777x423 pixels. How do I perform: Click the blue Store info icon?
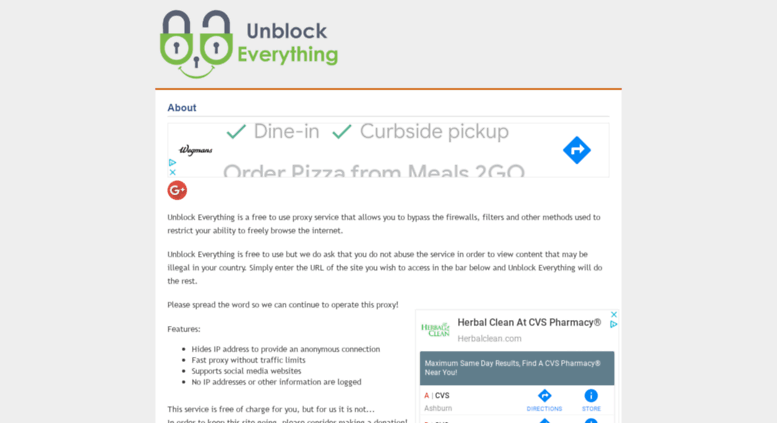pyautogui.click(x=591, y=396)
